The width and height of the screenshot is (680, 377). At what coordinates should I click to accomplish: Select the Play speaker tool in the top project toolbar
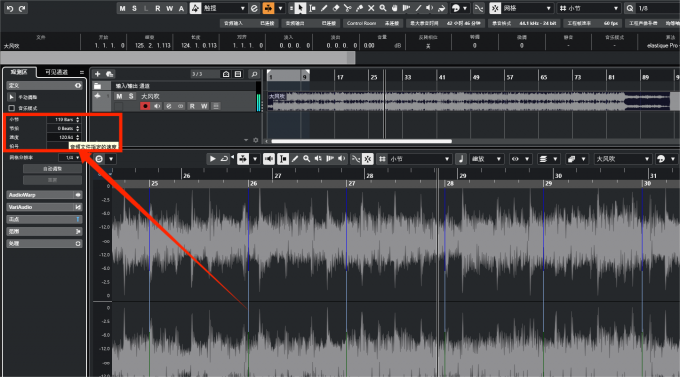(x=430, y=8)
